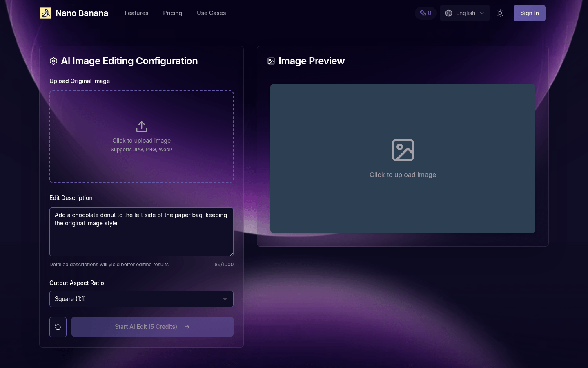
Task: Click the dashed upload image drop zone
Action: (x=141, y=137)
